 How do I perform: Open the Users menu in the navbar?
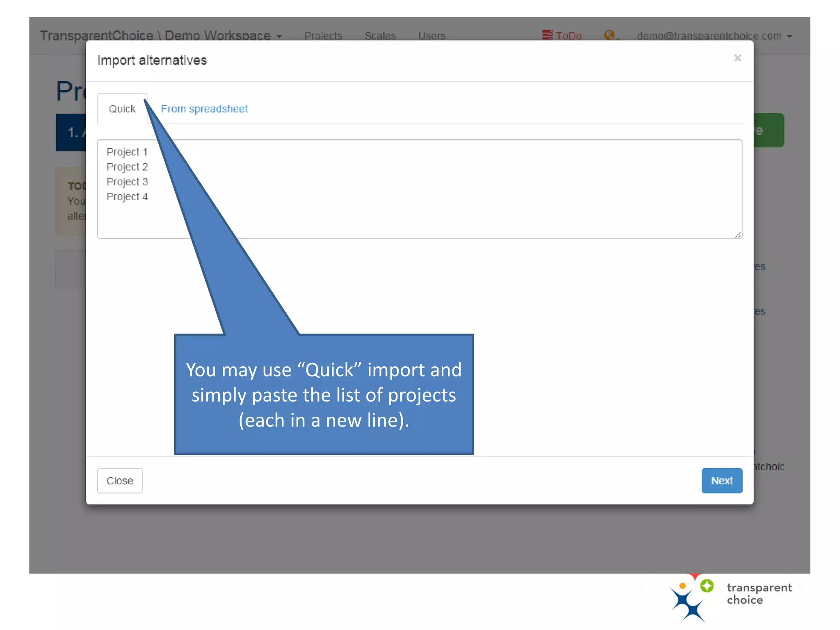coord(431,36)
